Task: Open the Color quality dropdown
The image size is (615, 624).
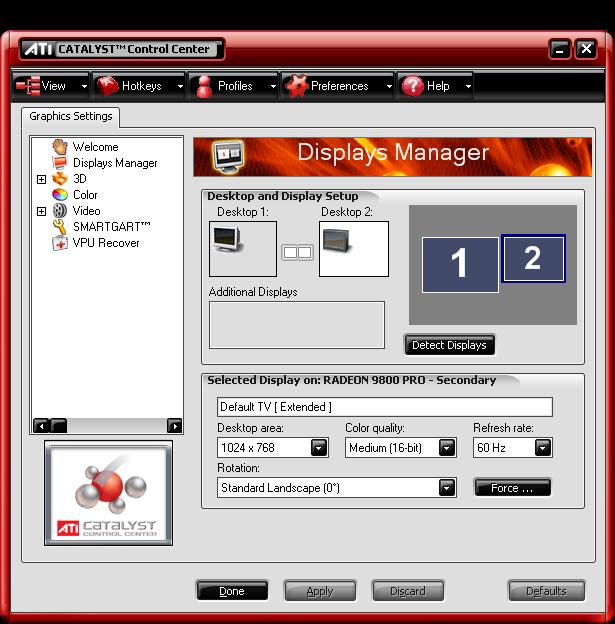Action: pos(447,448)
